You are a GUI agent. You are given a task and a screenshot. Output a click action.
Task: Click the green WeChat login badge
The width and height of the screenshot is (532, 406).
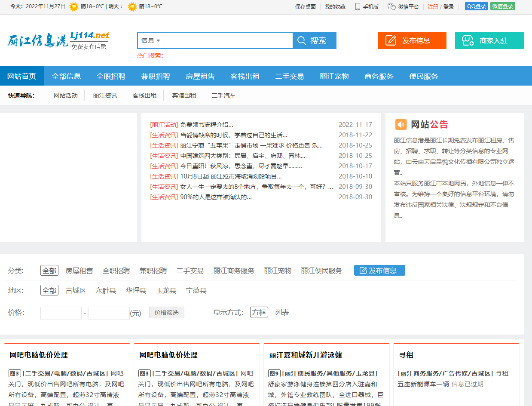[x=502, y=6]
